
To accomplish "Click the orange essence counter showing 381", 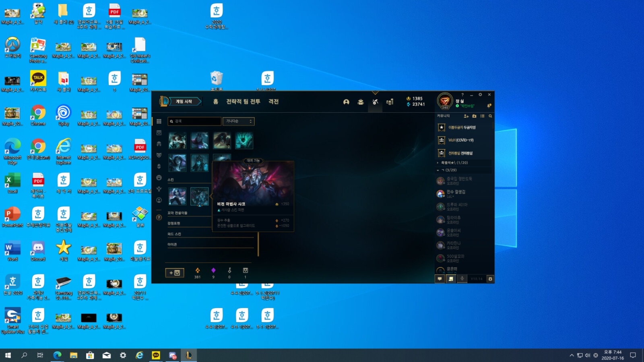I will pos(197,273).
